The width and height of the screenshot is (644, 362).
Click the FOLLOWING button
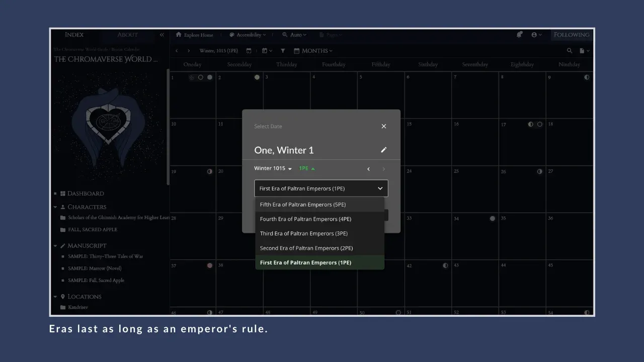[572, 35]
